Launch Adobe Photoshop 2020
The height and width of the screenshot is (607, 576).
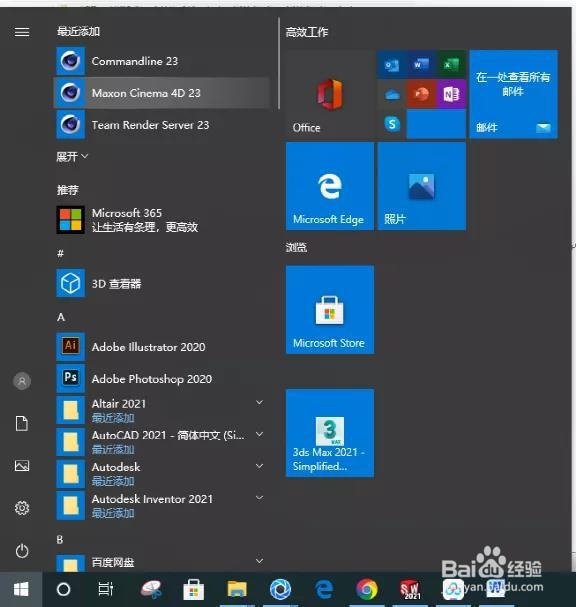click(162, 378)
